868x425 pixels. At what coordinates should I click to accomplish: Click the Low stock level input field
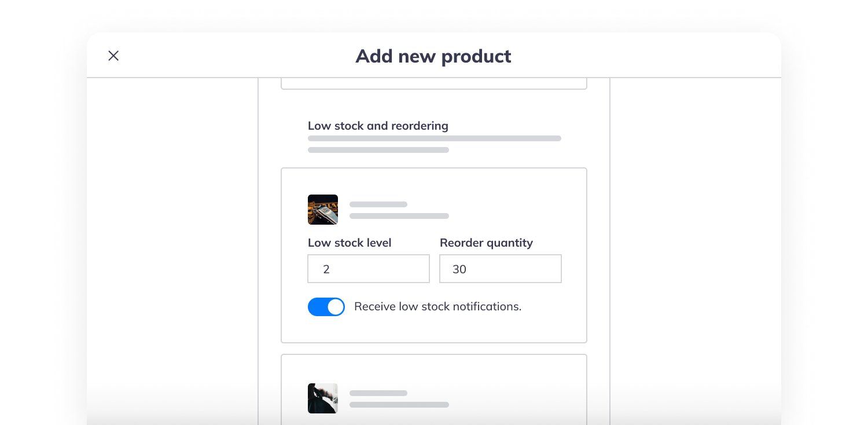[369, 269]
